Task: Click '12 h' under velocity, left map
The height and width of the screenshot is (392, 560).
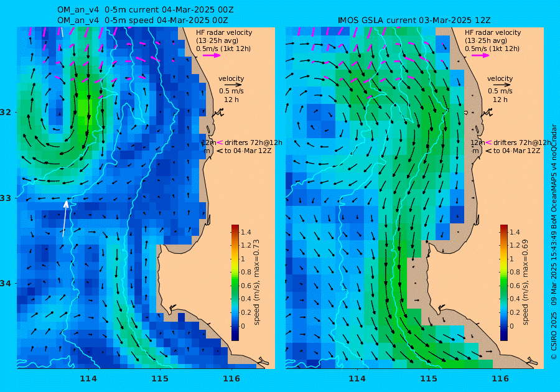Action: tap(231, 100)
